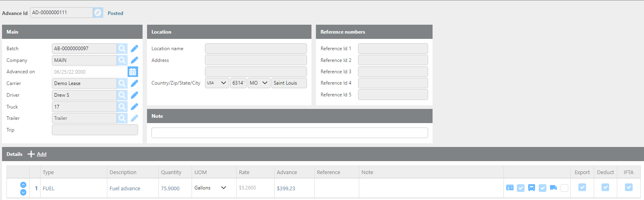Click into the Note text field

289,133
